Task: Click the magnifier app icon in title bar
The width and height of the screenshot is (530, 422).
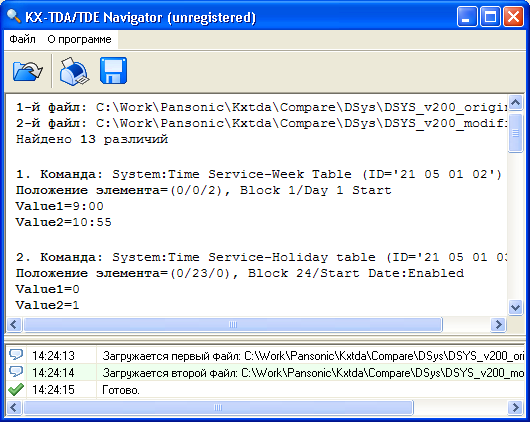Action: click(14, 16)
